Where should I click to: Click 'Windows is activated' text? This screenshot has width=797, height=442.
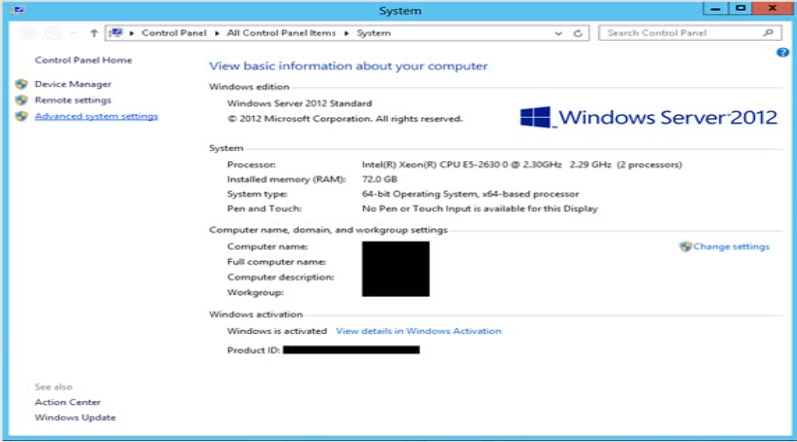277,331
